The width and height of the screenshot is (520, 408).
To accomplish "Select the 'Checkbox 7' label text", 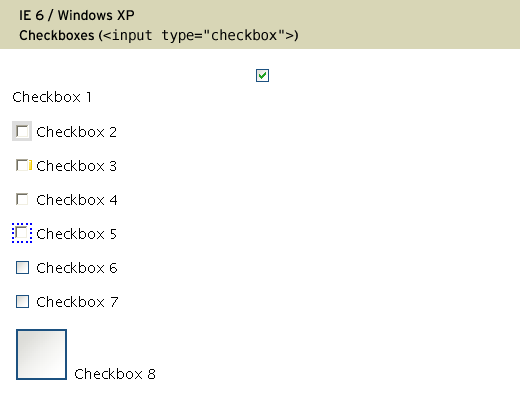I will (77, 302).
